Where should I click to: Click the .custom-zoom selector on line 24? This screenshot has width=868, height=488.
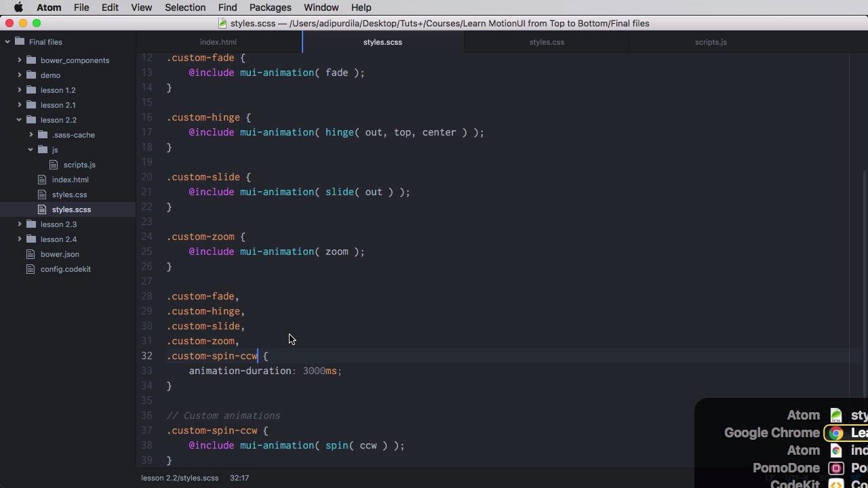201,237
